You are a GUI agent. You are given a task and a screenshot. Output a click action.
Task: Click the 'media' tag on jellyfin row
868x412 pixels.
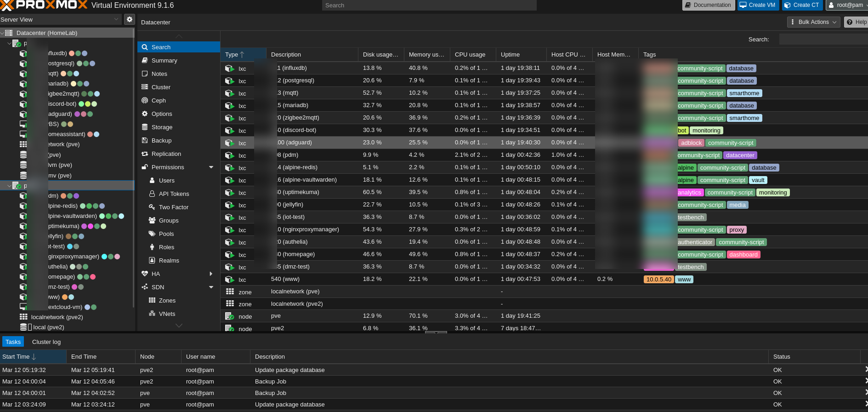[738, 205]
